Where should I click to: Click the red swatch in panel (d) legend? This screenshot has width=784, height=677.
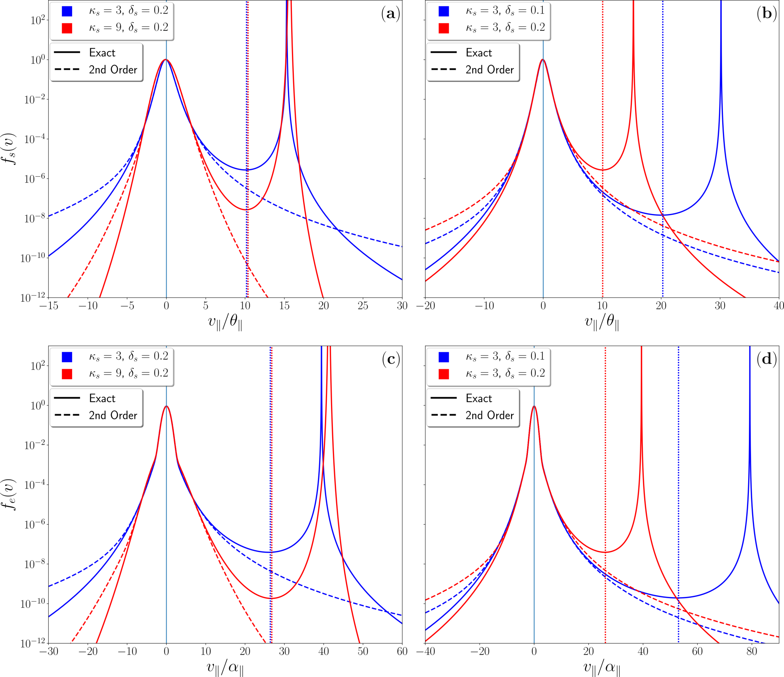(444, 374)
